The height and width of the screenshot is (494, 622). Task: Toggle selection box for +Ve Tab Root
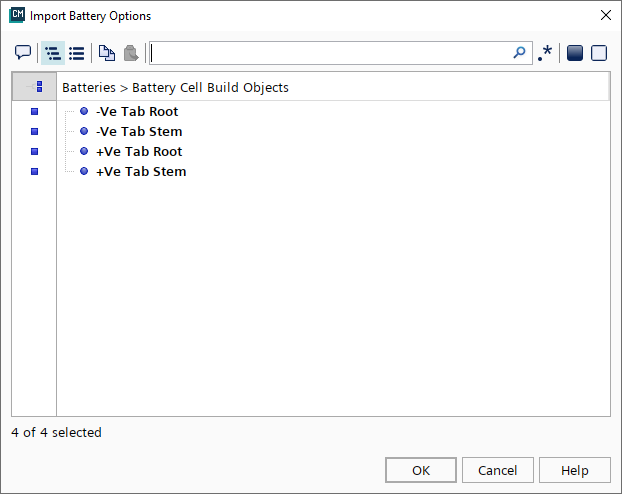click(x=34, y=151)
